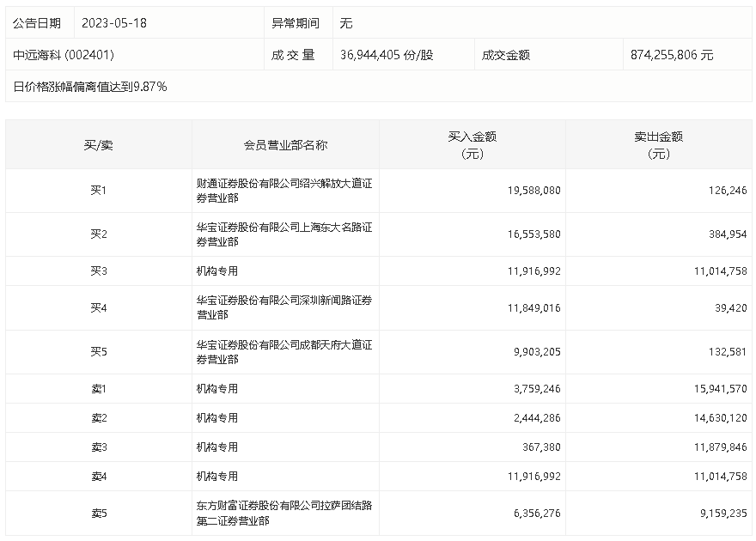Select 华宝证券深圳新闻路 branch name
The height and width of the screenshot is (541, 756).
pos(284,307)
